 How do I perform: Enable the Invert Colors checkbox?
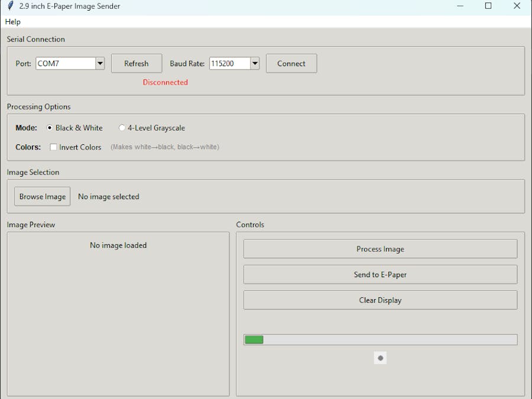point(54,147)
